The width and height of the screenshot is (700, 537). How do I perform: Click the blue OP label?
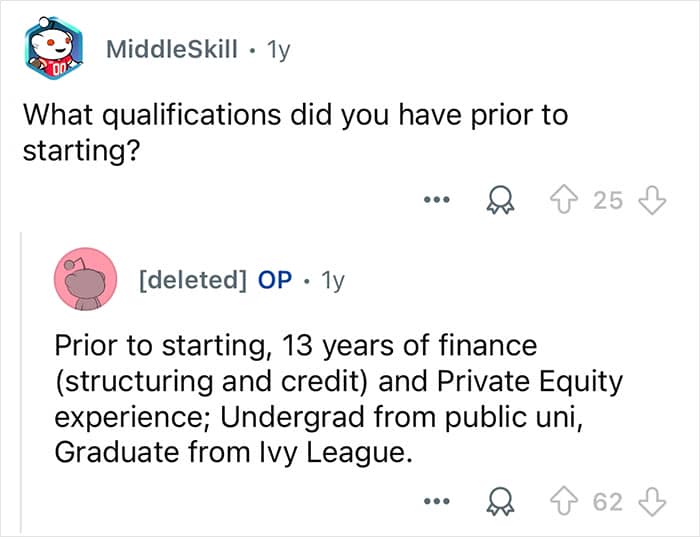(x=275, y=281)
